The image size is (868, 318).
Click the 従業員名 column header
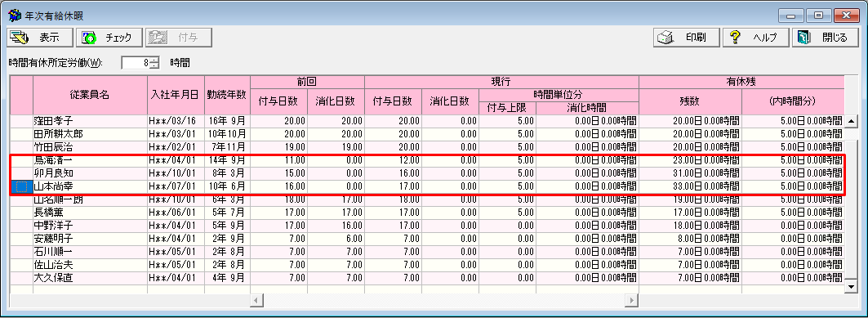tap(91, 95)
